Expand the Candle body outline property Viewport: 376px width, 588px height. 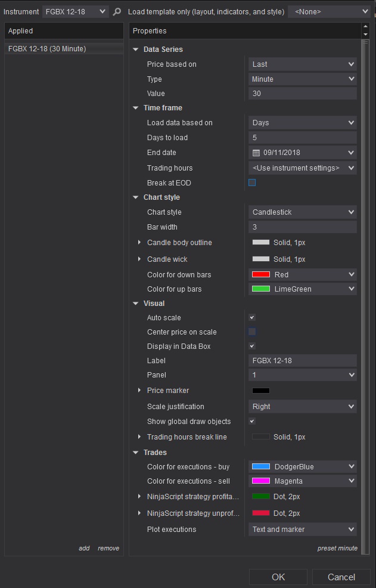(x=139, y=243)
